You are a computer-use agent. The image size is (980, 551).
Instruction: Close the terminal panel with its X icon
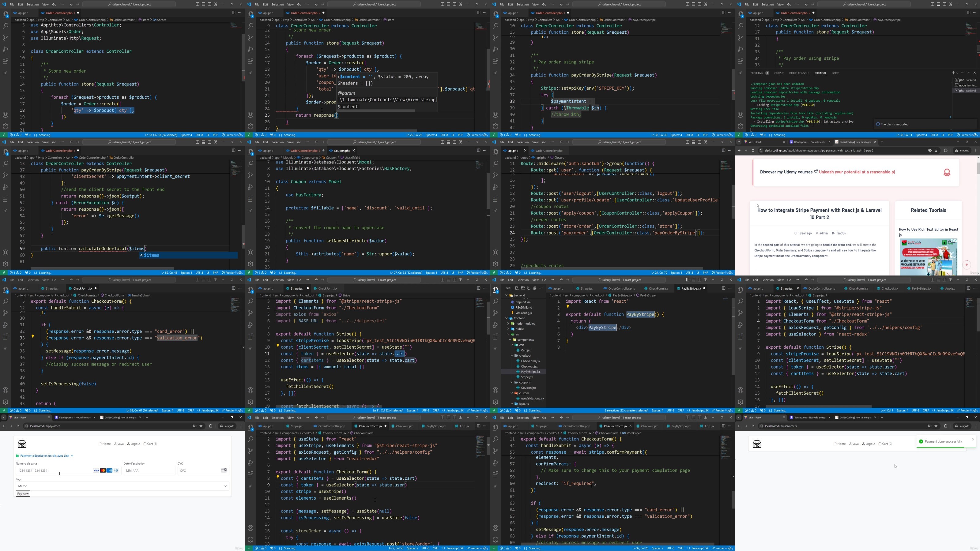point(974,73)
